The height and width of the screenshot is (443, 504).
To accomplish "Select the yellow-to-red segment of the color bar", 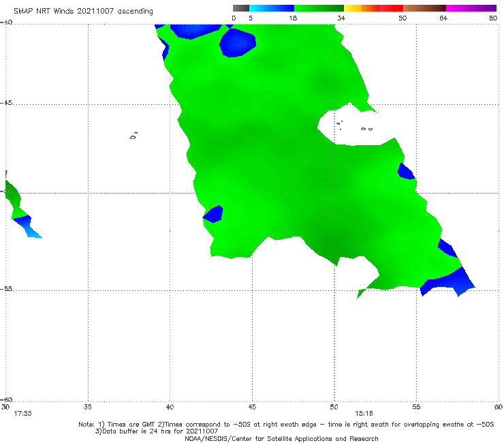I will (x=373, y=8).
